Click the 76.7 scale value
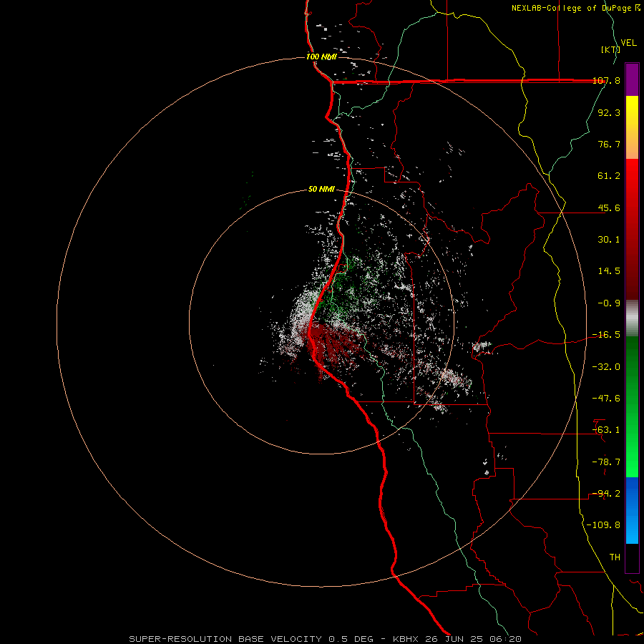The width and height of the screenshot is (644, 644). (609, 144)
